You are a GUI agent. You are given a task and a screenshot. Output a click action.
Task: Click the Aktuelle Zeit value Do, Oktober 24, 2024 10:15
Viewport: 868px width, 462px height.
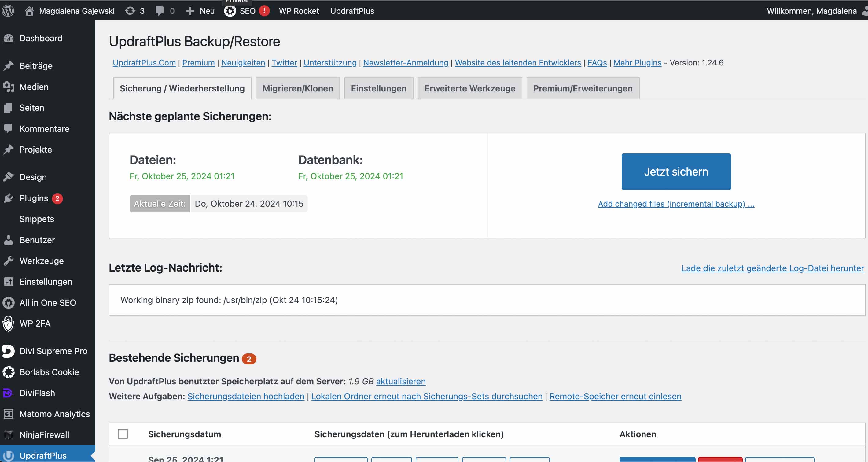tap(249, 204)
